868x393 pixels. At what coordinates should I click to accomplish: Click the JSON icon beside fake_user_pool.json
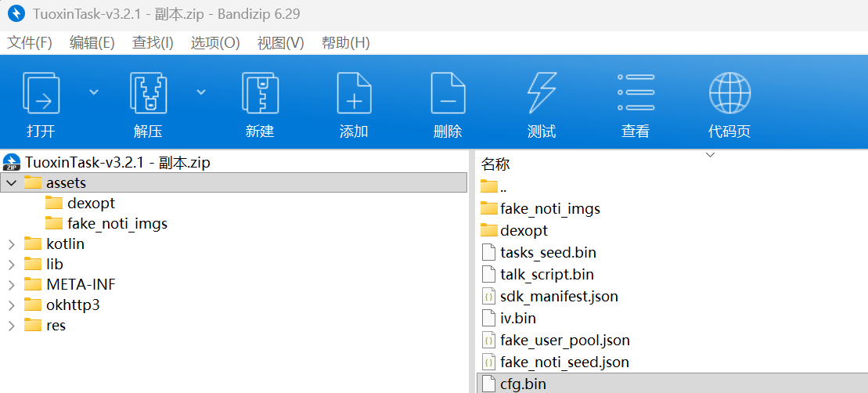[x=488, y=340]
